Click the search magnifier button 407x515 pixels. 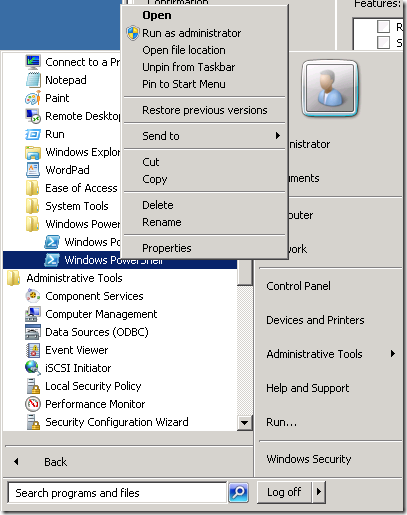(x=238, y=492)
